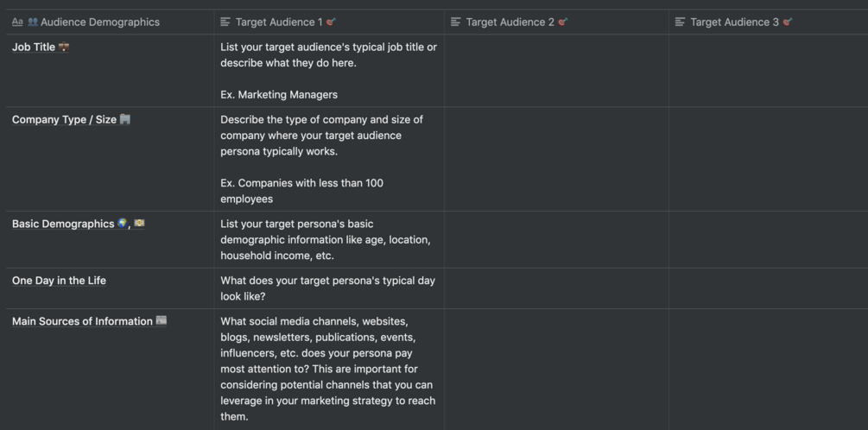868x430 pixels.
Task: Click text property icon beside Target Audience 2
Action: click(x=456, y=22)
